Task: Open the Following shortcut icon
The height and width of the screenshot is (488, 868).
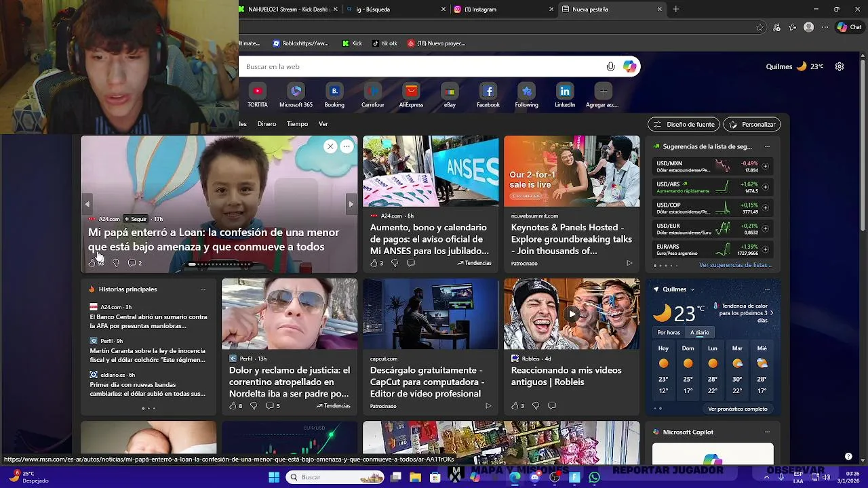Action: point(526,91)
